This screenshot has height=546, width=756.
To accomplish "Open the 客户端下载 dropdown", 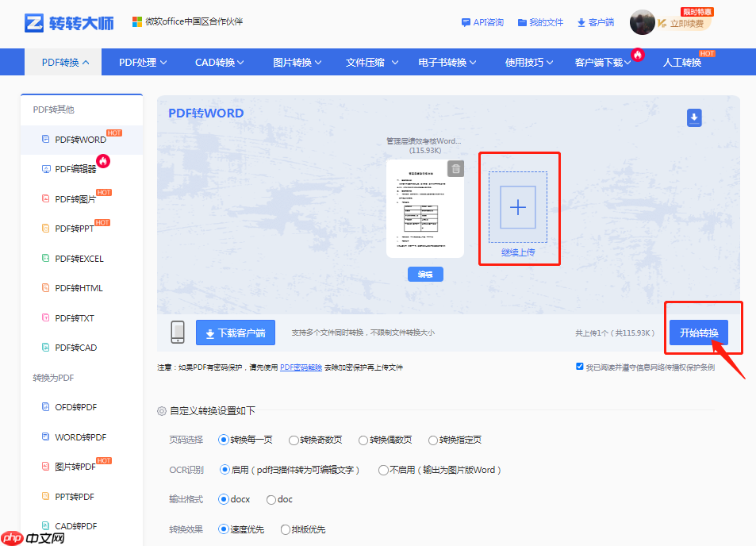I will (x=600, y=61).
